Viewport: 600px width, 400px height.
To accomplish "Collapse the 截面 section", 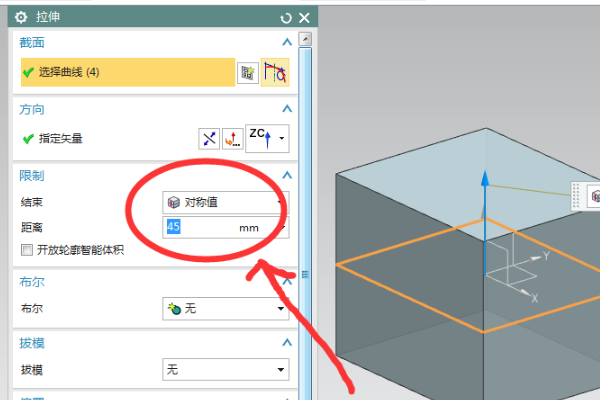I will (x=287, y=42).
